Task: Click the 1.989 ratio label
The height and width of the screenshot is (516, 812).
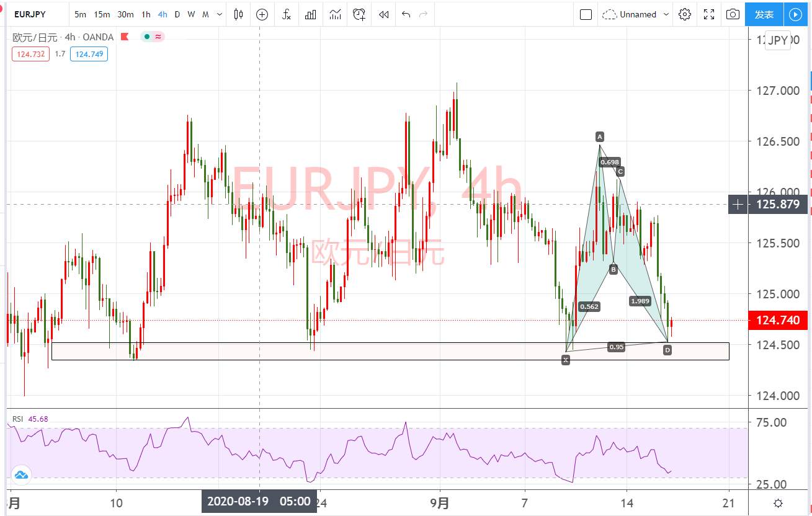Action: click(x=640, y=301)
